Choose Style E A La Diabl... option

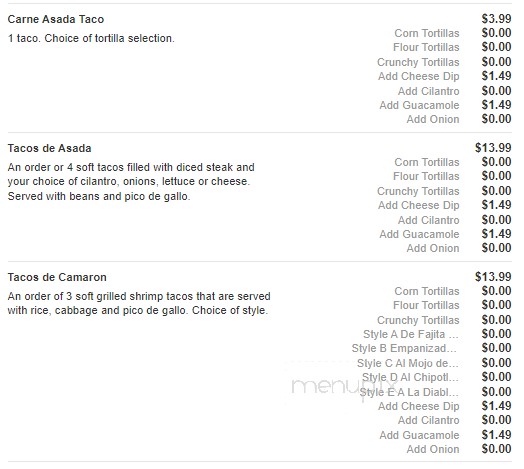click(x=409, y=392)
